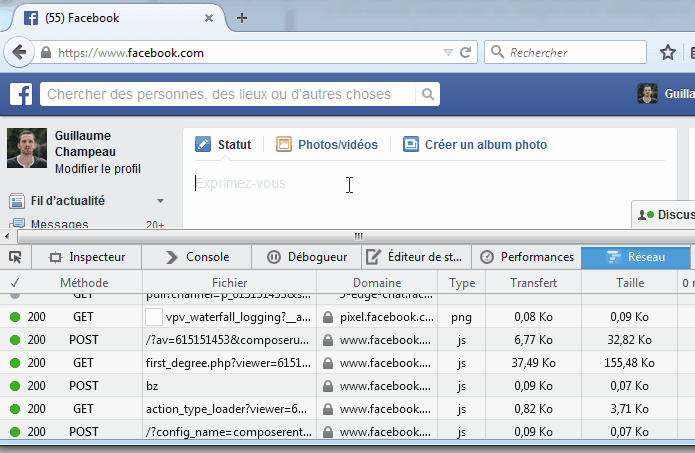Open the Éditeur de style tab

click(417, 257)
